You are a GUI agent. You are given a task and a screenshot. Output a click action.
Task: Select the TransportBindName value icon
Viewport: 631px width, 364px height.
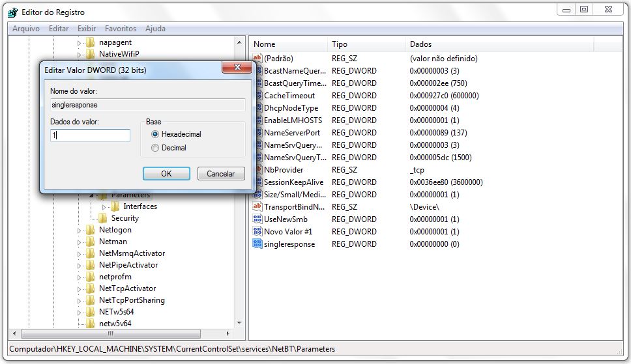pos(257,207)
